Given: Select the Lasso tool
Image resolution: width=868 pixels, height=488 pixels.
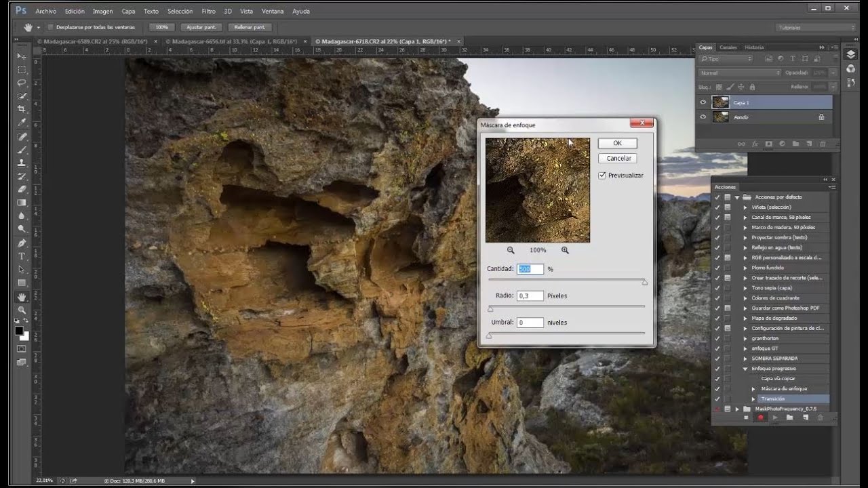Looking at the screenshot, I should [22, 83].
